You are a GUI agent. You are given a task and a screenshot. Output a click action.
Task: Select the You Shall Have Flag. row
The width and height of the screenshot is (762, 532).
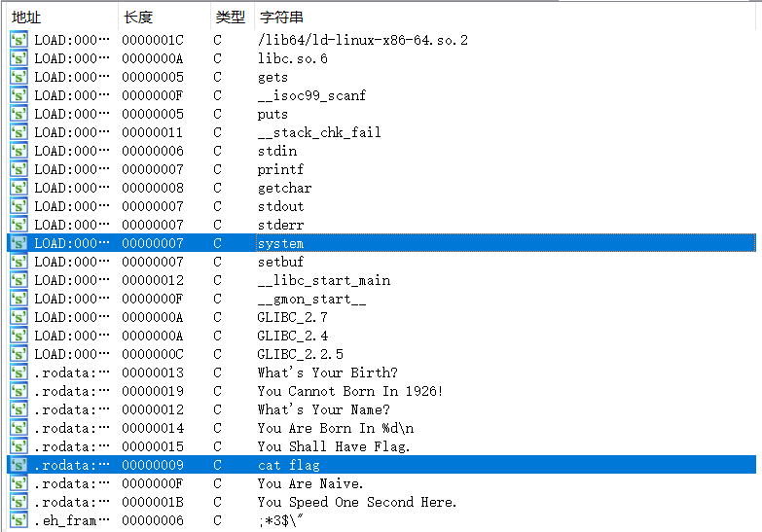(x=381, y=446)
